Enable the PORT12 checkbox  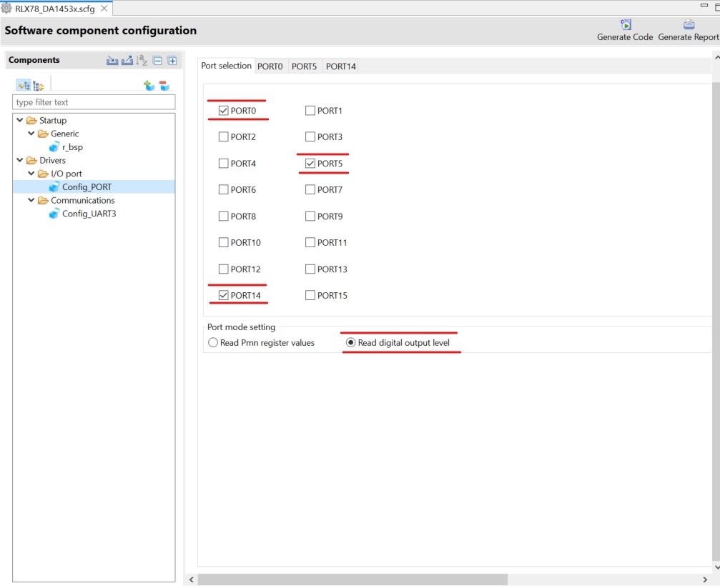point(224,269)
